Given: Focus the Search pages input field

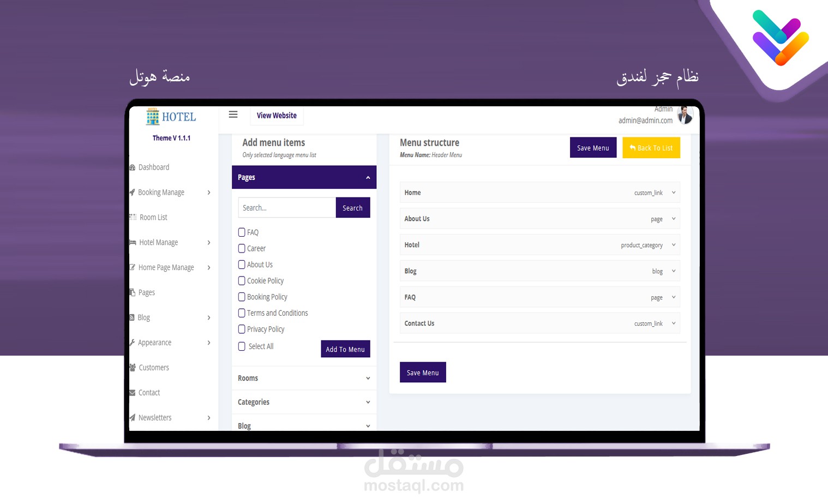Looking at the screenshot, I should (x=287, y=208).
